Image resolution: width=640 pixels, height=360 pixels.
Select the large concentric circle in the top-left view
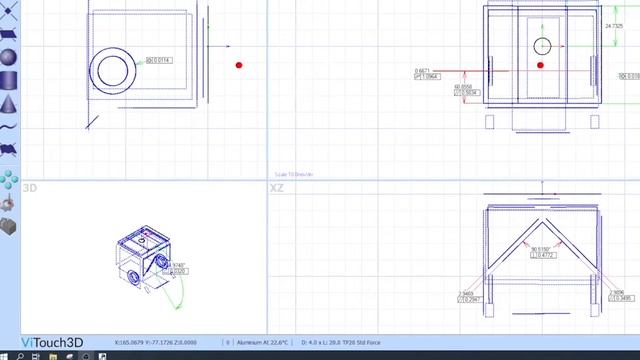[112, 71]
